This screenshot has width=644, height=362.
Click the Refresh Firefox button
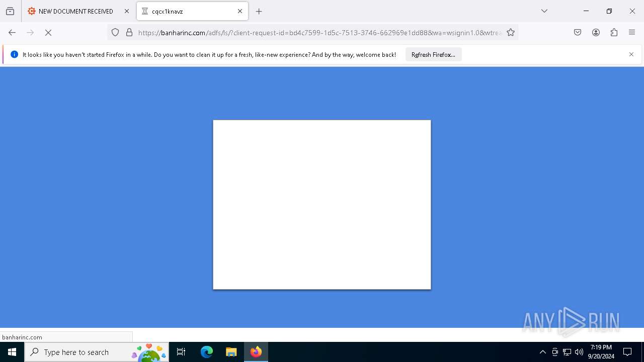pos(433,54)
